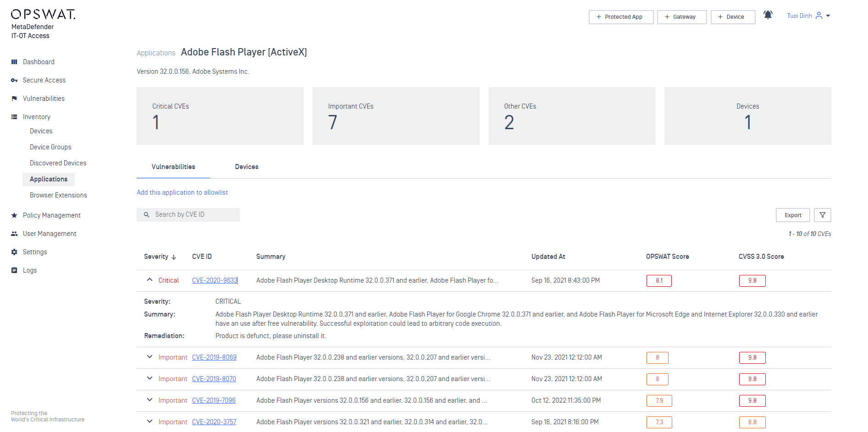Click the OPSWAT Score column header
The width and height of the screenshot is (868, 432).
pyautogui.click(x=668, y=257)
